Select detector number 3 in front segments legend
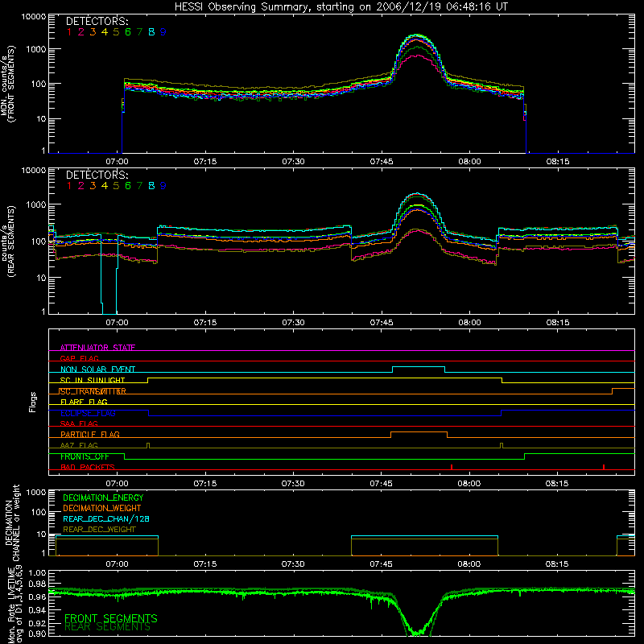Image resolution: width=644 pixels, height=644 pixels. pyautogui.click(x=93, y=32)
